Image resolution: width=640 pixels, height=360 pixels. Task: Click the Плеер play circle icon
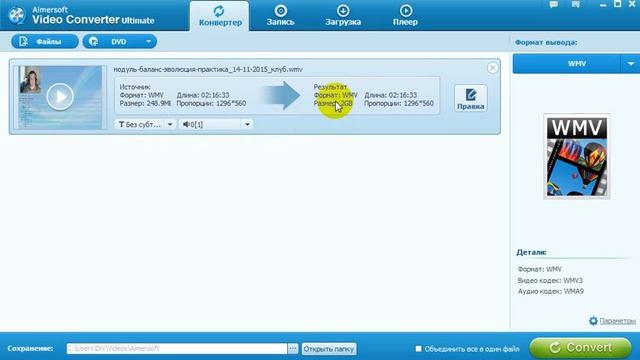click(406, 11)
